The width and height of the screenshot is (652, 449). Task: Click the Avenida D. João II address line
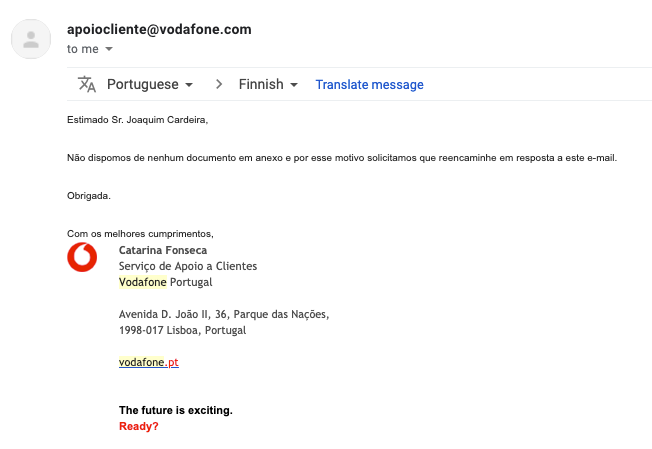coord(223,314)
